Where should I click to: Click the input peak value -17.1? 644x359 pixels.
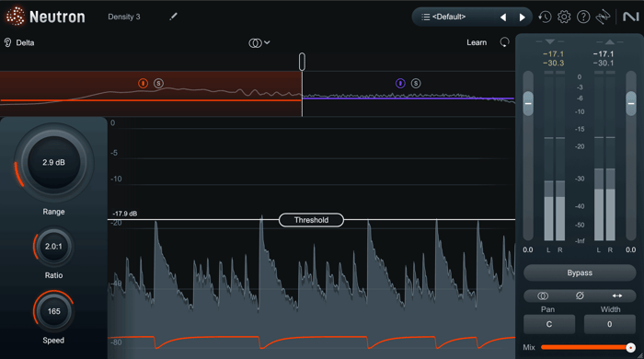click(x=553, y=53)
